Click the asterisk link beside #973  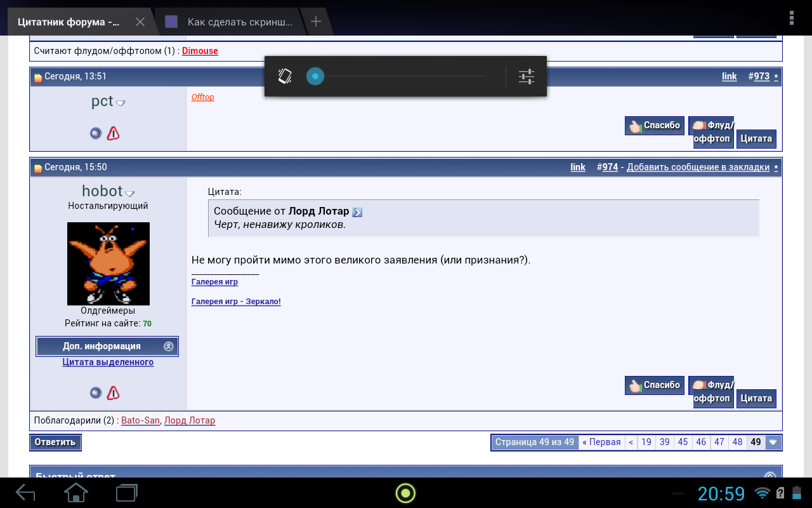click(x=776, y=77)
